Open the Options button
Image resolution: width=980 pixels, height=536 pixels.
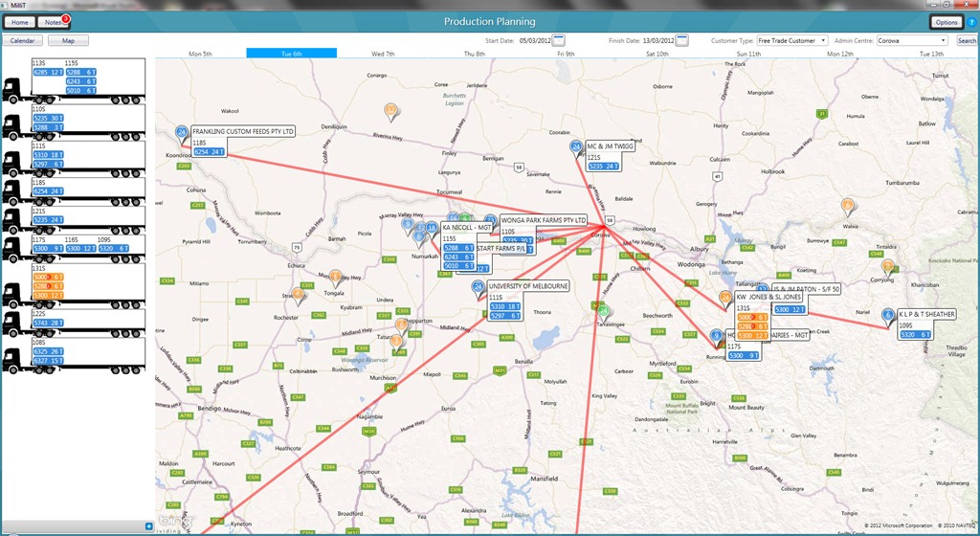tap(946, 21)
